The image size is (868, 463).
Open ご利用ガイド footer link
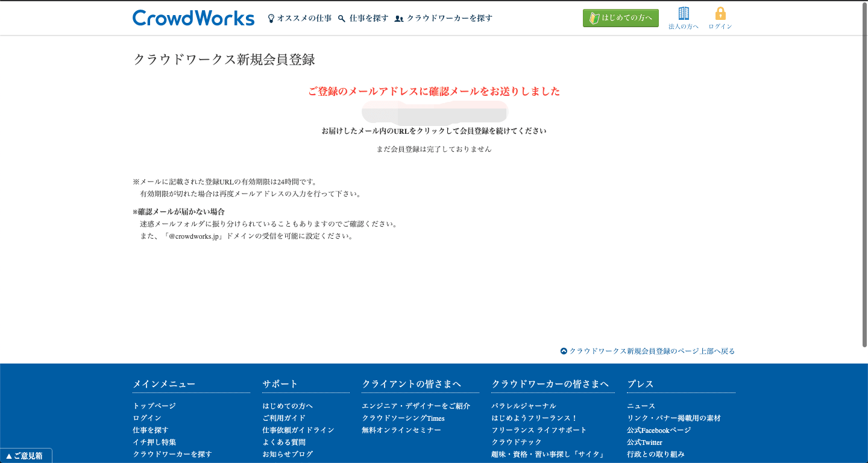(x=284, y=418)
